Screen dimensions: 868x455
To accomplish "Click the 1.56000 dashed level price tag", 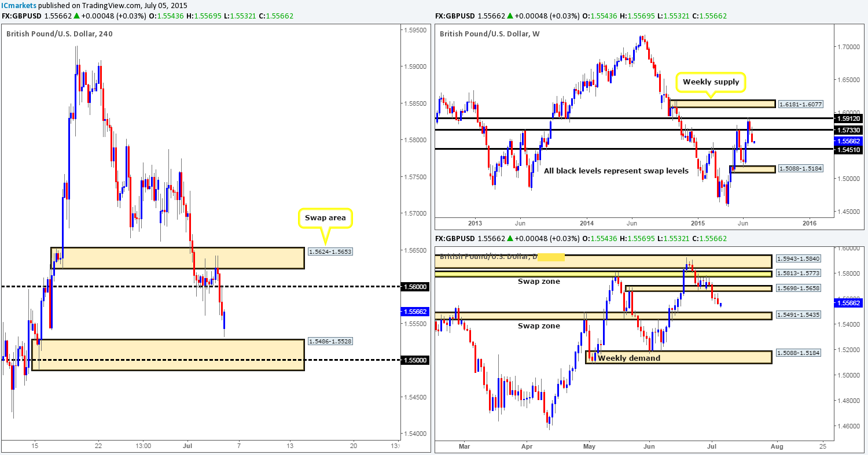I will pyautogui.click(x=414, y=286).
